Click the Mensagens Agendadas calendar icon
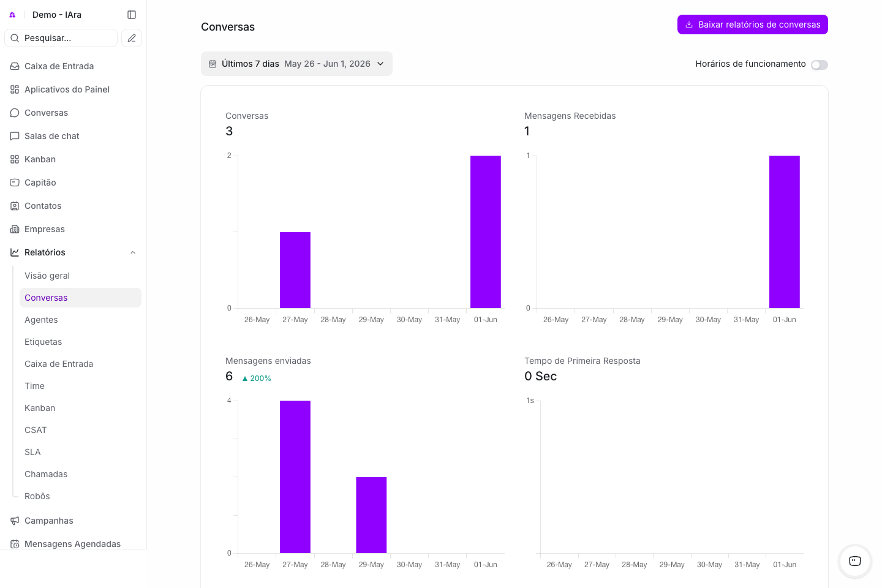882x588 pixels. click(x=15, y=544)
